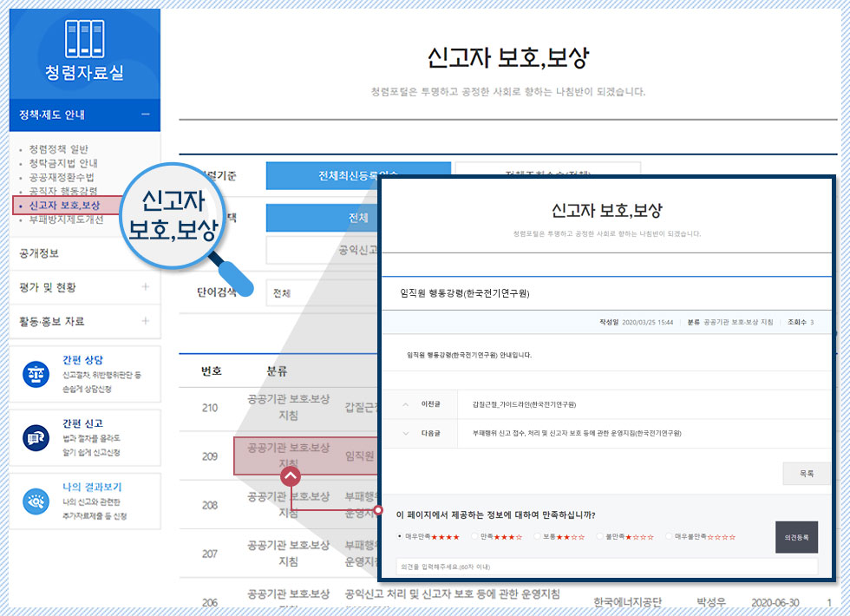
Task: Click the 간편 상담 scales icon
Action: tap(36, 374)
